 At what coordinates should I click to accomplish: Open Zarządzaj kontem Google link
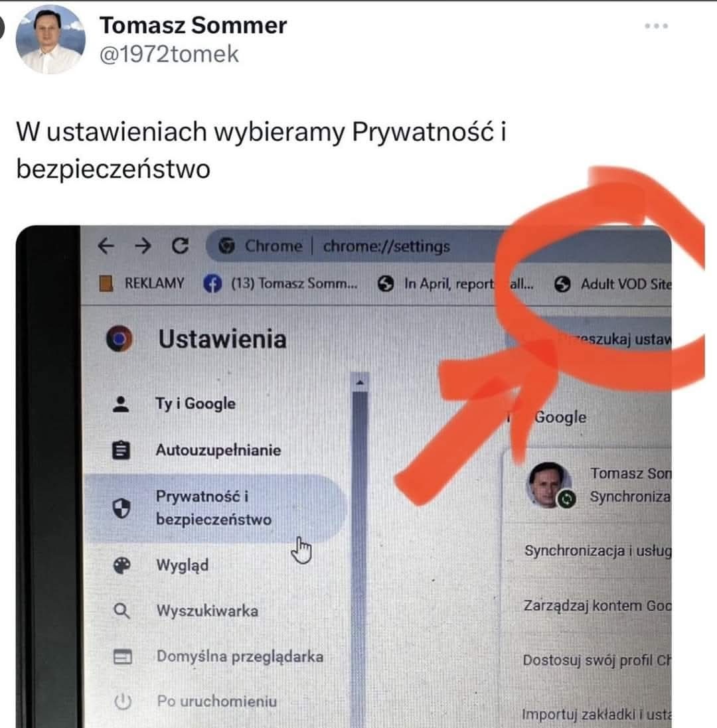pos(597,605)
